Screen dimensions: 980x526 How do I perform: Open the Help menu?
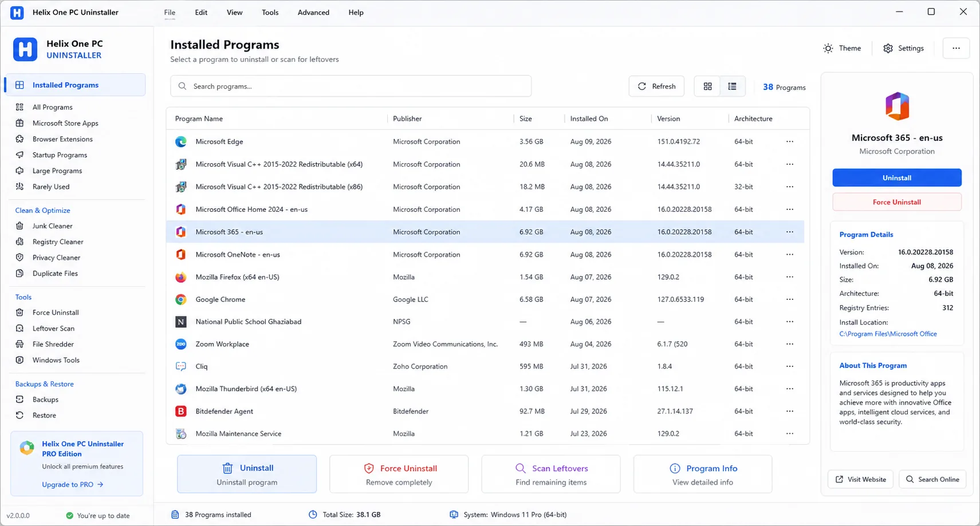[x=356, y=13]
